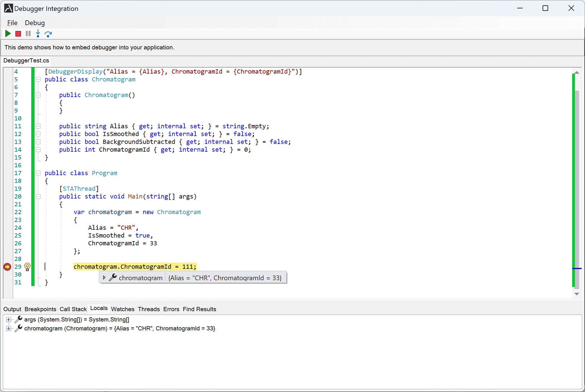Switch to the Watches tab
Viewport: 585px width, 392px height.
(123, 309)
